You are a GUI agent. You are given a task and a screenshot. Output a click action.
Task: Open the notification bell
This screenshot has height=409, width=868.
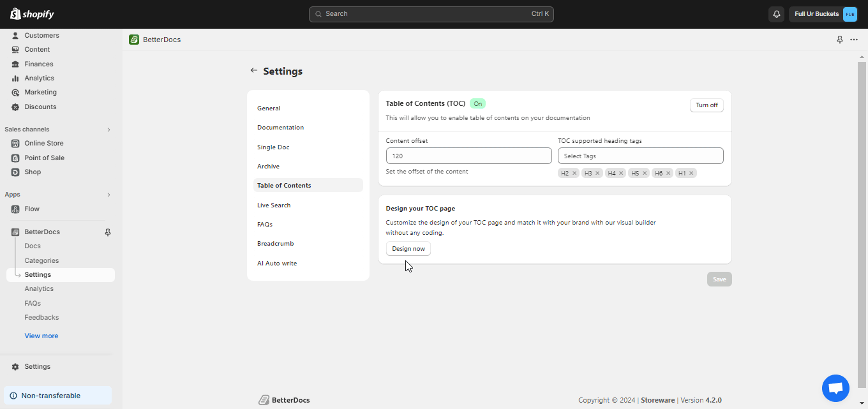click(776, 13)
